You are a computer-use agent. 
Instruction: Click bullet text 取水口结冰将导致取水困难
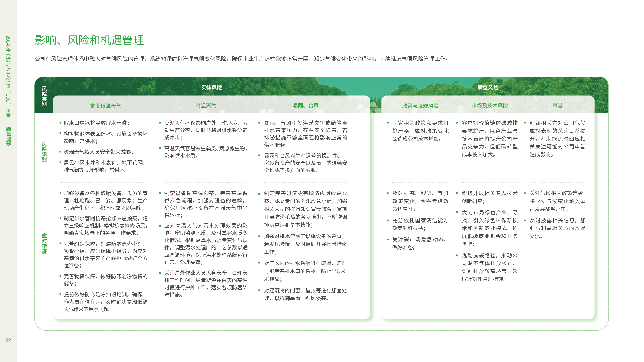96,123
